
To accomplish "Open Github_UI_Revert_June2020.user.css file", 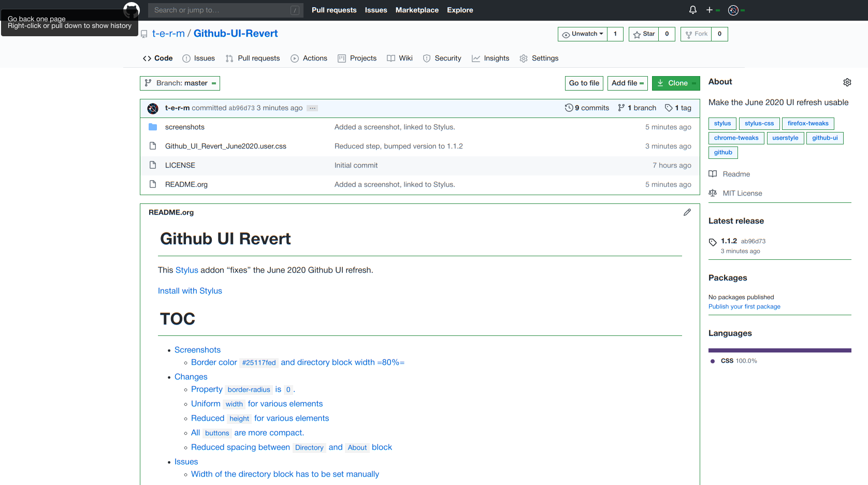I will tap(226, 146).
